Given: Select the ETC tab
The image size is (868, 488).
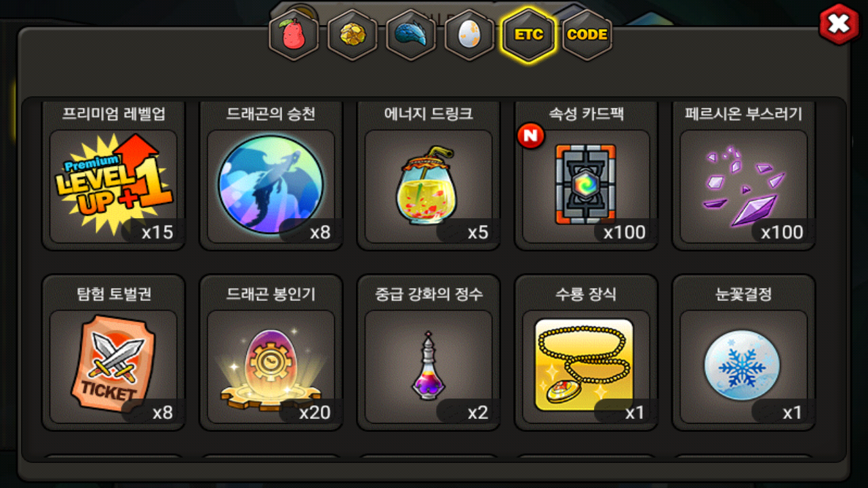Looking at the screenshot, I should pyautogui.click(x=528, y=35).
